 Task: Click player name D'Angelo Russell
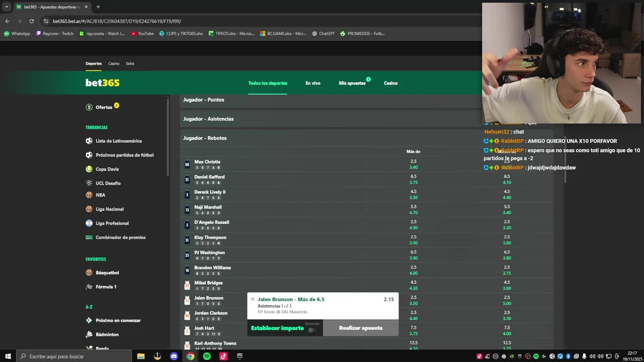click(x=212, y=222)
